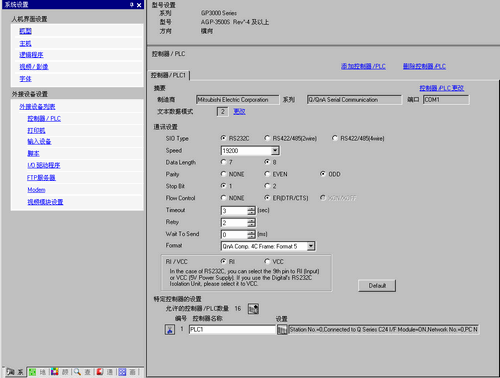Select RS422/485(2wire) SIO Type radio button

coord(267,138)
